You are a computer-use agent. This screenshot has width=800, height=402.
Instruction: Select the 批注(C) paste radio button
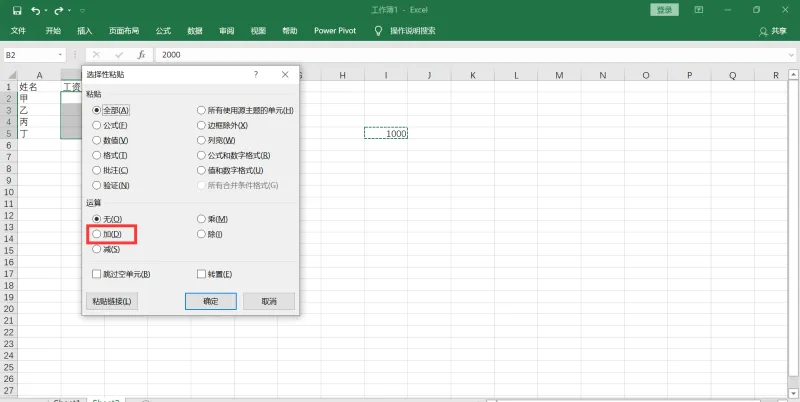(96, 170)
